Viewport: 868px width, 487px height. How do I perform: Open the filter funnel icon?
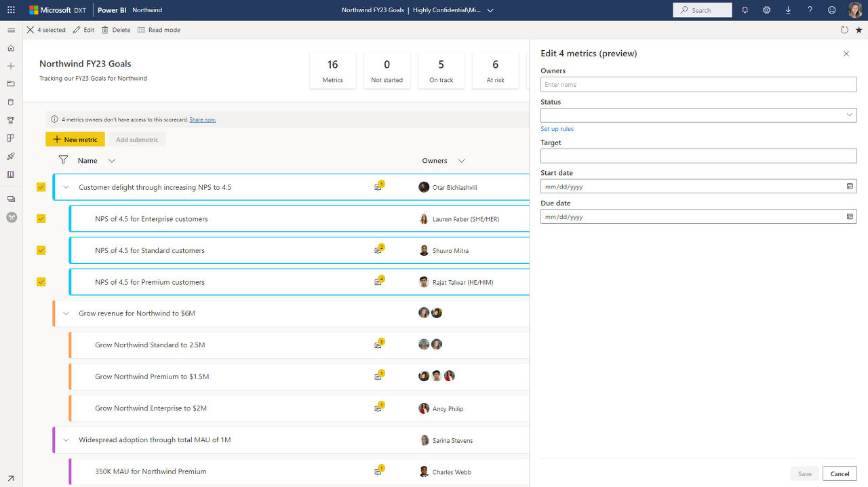63,160
